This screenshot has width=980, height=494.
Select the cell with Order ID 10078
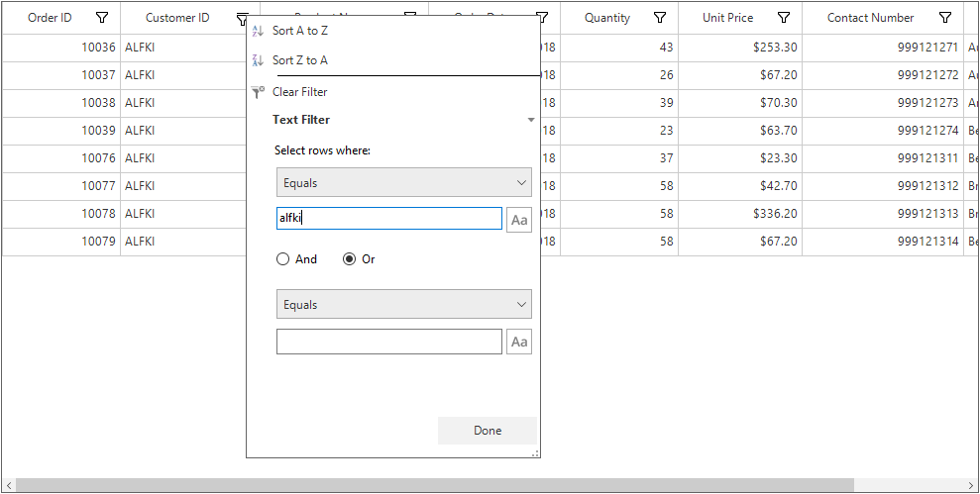point(61,214)
